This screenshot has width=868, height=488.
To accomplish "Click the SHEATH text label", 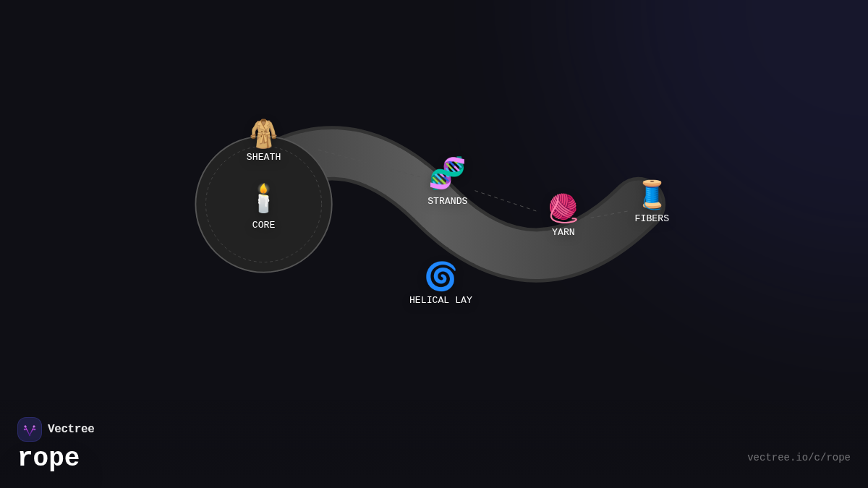I will point(263,158).
